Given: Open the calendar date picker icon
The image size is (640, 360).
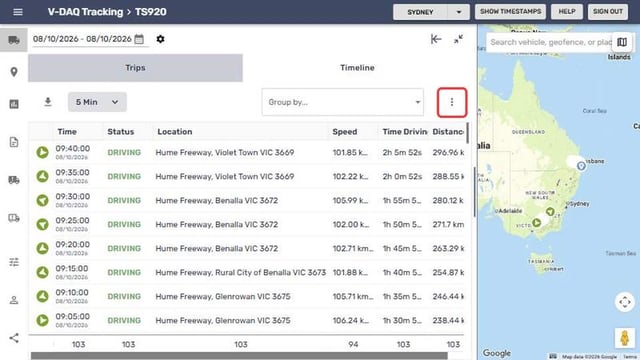Looking at the screenshot, I should click(x=139, y=39).
